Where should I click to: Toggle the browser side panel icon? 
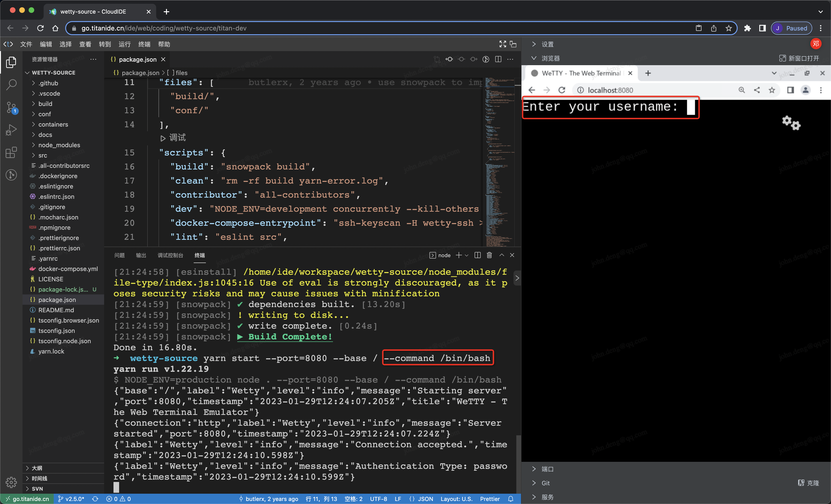pos(762,28)
